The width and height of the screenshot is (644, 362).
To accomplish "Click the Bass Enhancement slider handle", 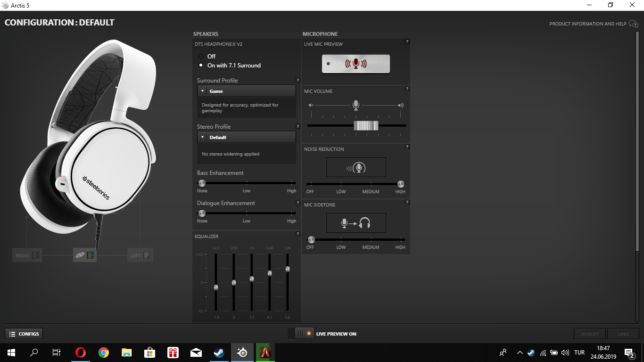I will coord(202,183).
